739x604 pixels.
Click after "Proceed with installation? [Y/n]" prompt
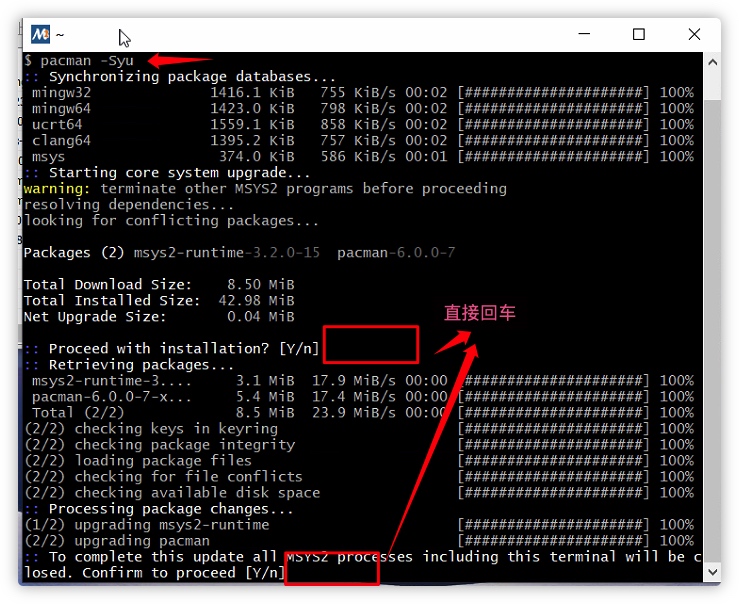(x=370, y=348)
